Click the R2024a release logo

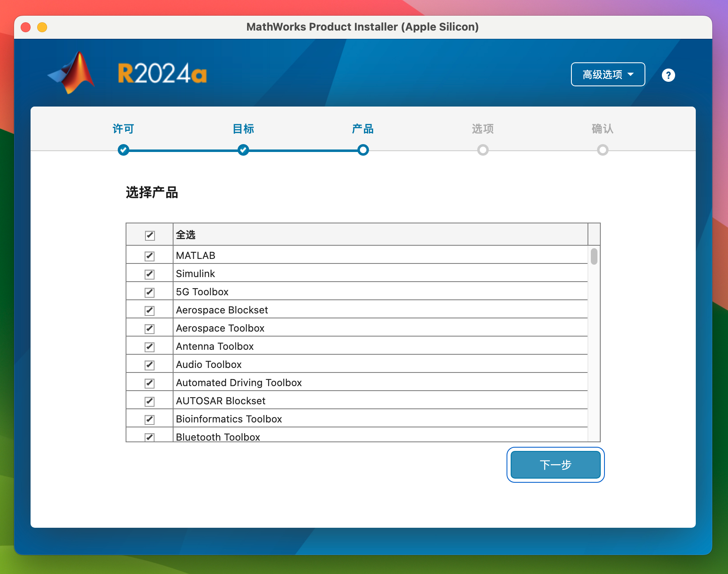click(x=162, y=74)
